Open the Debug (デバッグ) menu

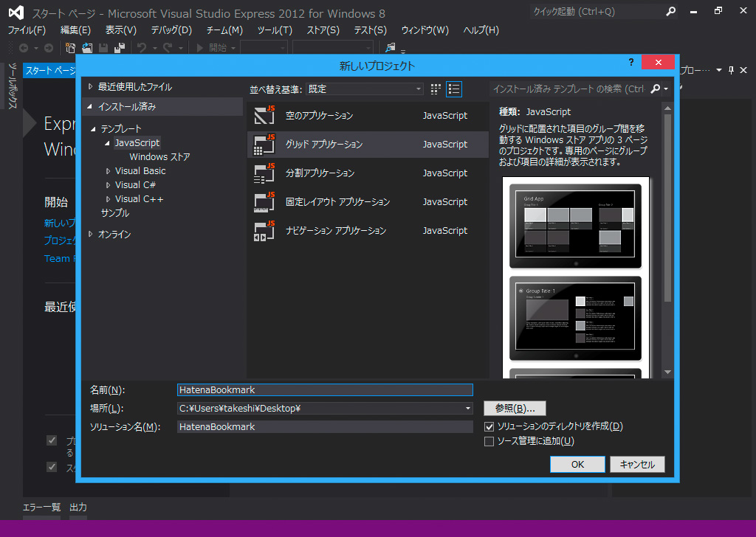coord(171,30)
